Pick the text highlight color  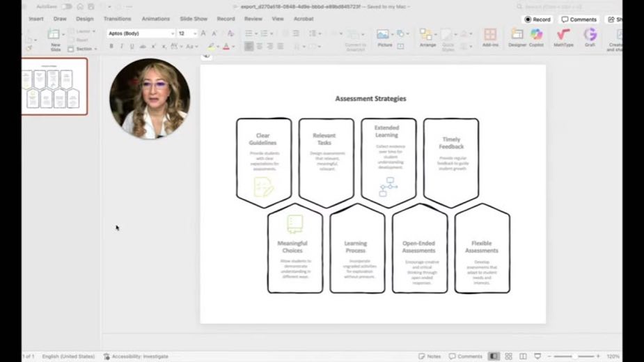[211, 47]
